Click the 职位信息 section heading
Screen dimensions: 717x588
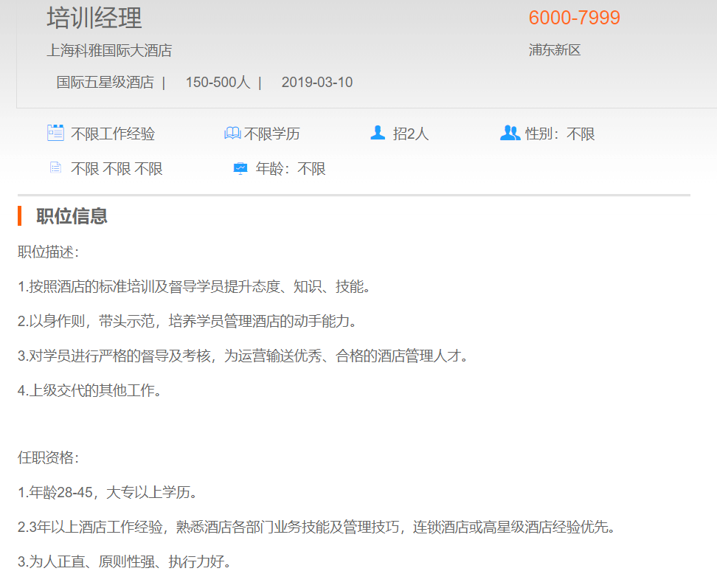(x=72, y=216)
